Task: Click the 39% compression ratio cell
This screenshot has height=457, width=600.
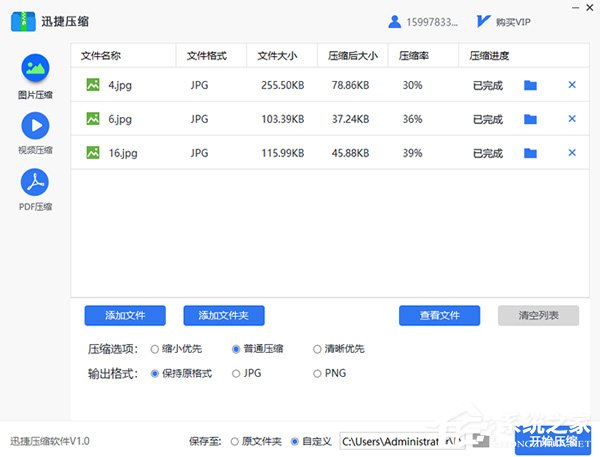Action: [412, 153]
